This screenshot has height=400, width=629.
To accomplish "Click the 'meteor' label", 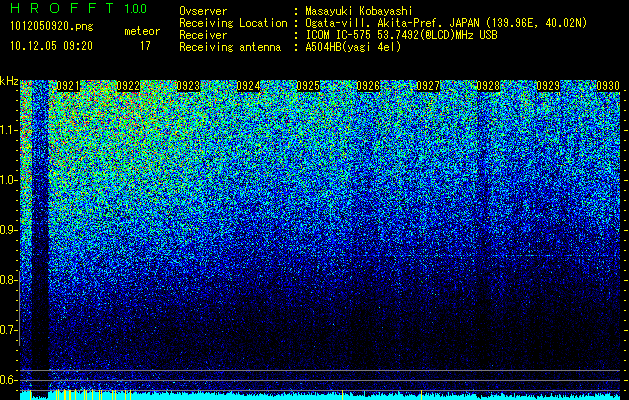I will (x=142, y=31).
